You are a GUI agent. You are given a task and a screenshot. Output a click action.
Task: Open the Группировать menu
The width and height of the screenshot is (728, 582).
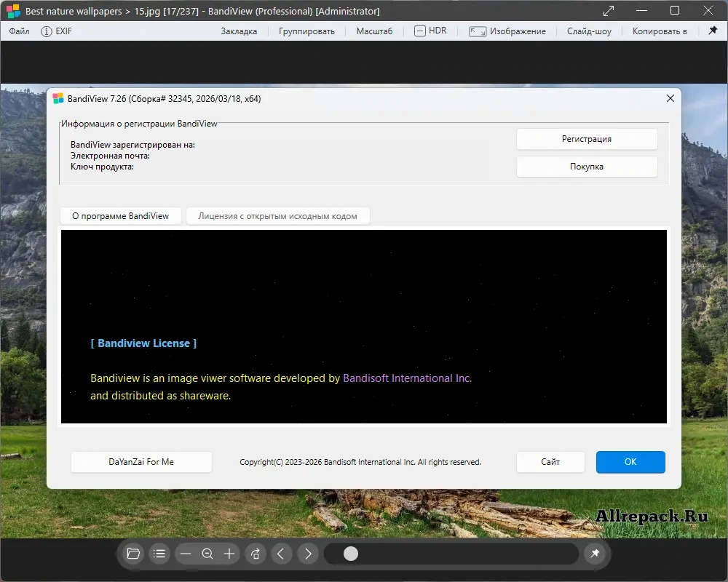pos(306,31)
